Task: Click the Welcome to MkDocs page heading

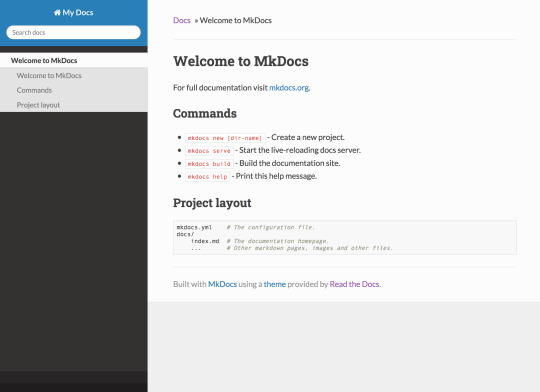Action: tap(241, 61)
